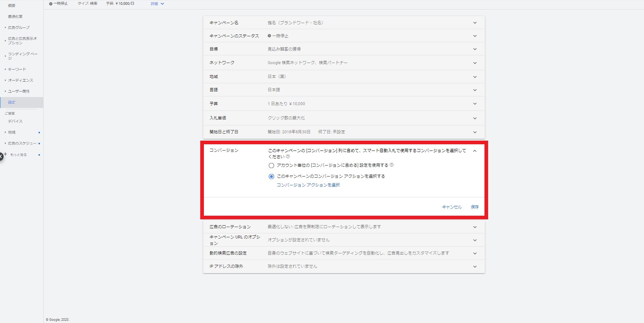Click the sidebar collapse icon at the left edge
The image size is (644, 323).
pyautogui.click(x=1, y=156)
